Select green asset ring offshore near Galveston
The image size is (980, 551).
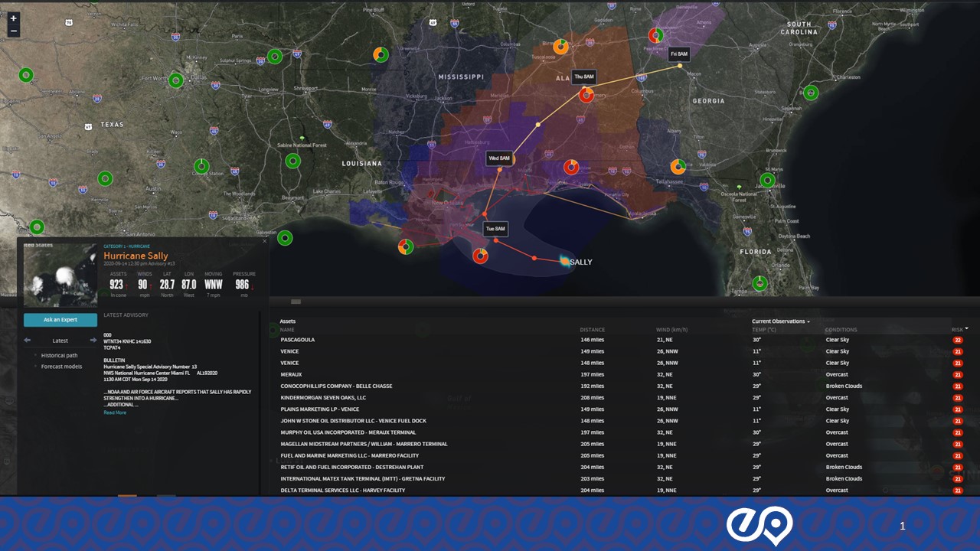pos(285,238)
